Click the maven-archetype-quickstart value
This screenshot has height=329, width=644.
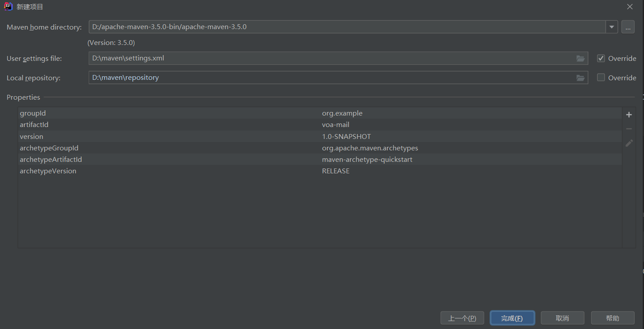point(367,159)
